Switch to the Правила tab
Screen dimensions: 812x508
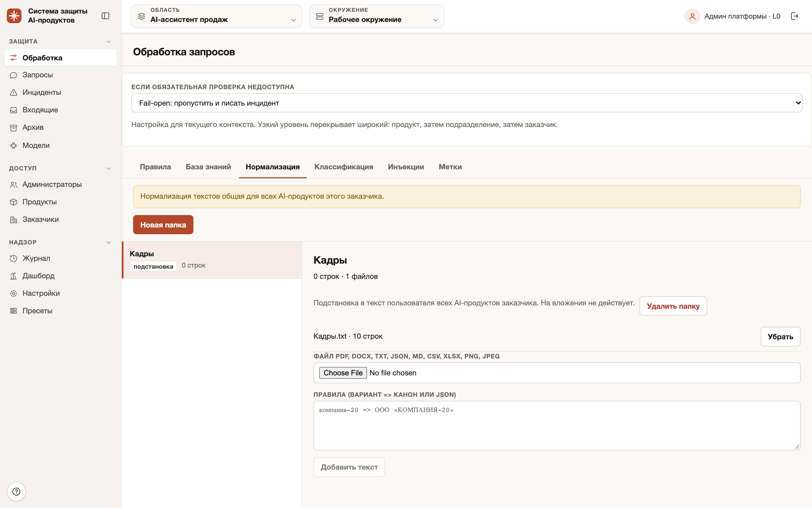tap(155, 167)
